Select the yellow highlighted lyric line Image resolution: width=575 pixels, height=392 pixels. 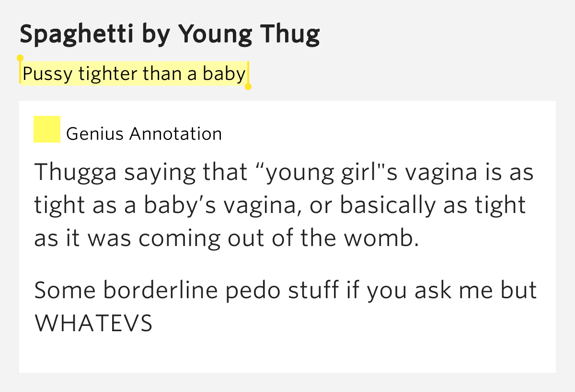coord(134,74)
